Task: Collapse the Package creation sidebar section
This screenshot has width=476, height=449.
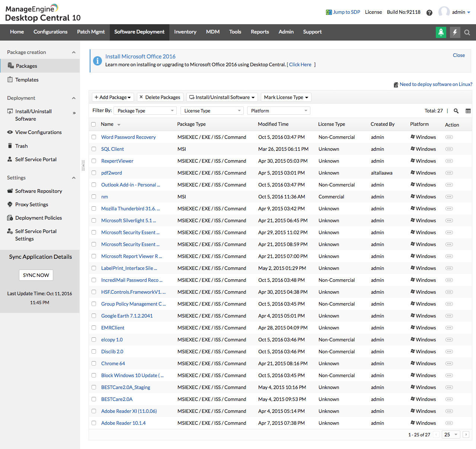Action: click(x=74, y=52)
